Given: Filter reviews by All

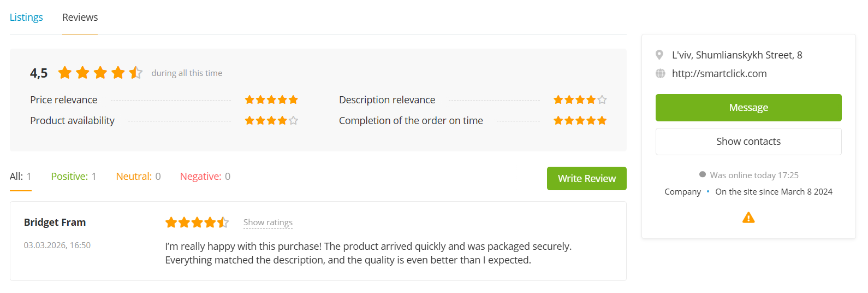Looking at the screenshot, I should point(21,177).
